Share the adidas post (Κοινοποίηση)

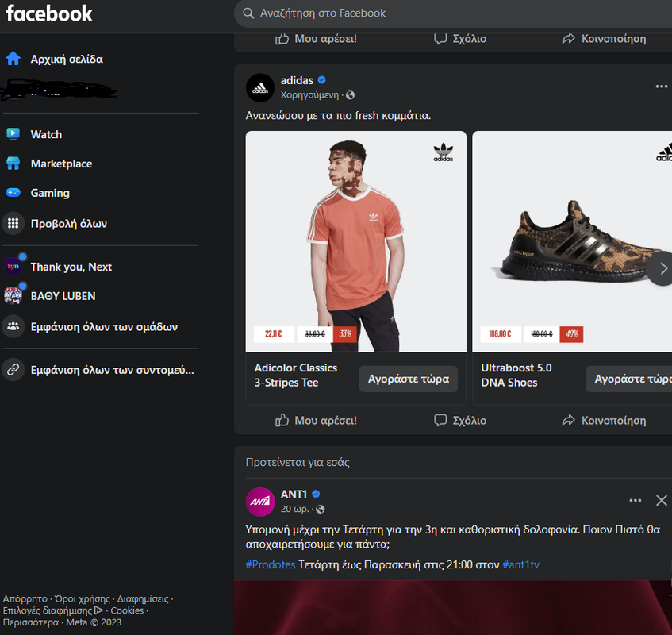tap(604, 420)
